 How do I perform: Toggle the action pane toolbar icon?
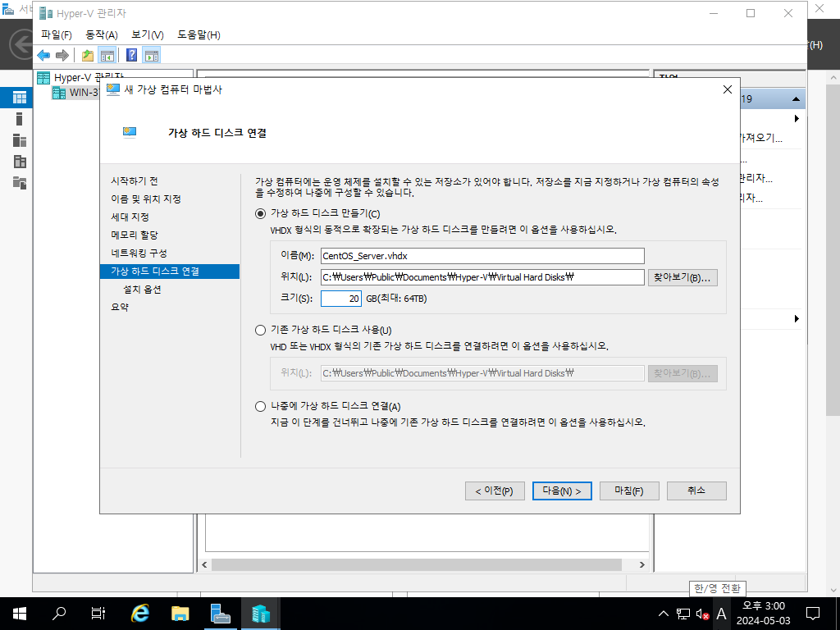coord(152,55)
